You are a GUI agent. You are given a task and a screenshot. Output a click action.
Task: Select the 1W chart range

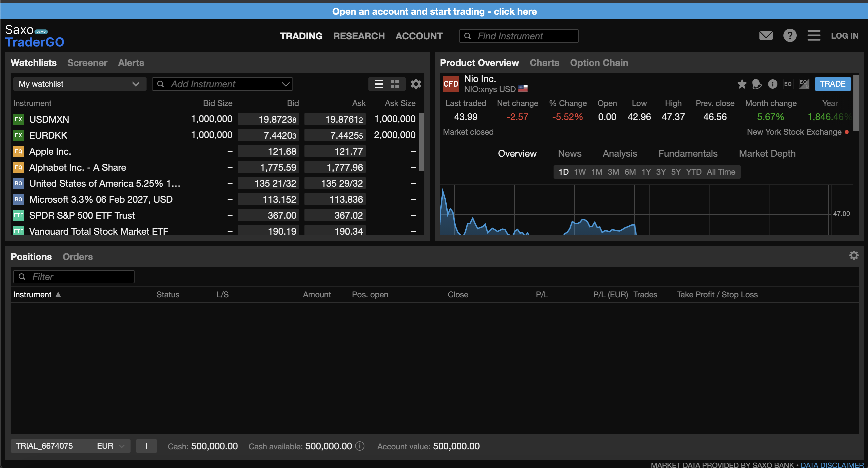coord(580,172)
